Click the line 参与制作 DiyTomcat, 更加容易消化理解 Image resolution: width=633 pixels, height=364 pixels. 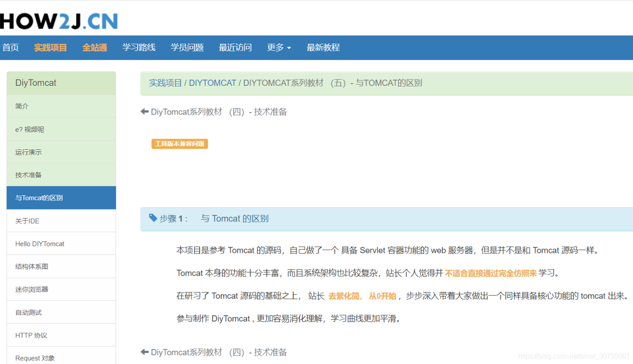click(x=289, y=318)
